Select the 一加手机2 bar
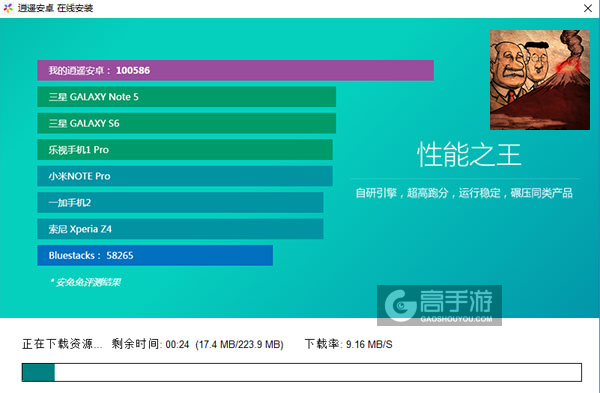This screenshot has width=600, height=393. pos(180,202)
